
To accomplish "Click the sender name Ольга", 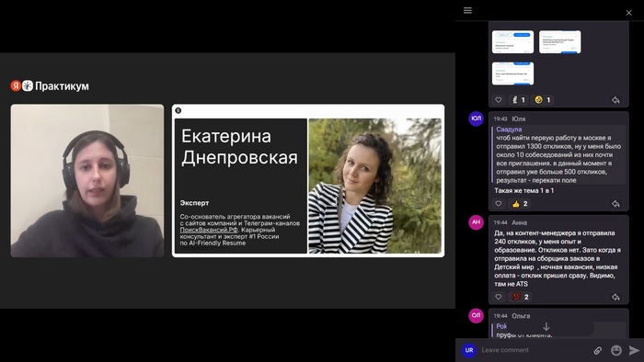I will (x=521, y=316).
